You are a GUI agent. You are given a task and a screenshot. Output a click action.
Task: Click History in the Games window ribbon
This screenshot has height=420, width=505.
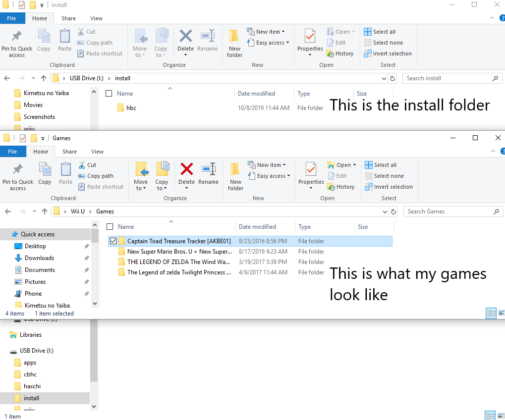tap(341, 187)
